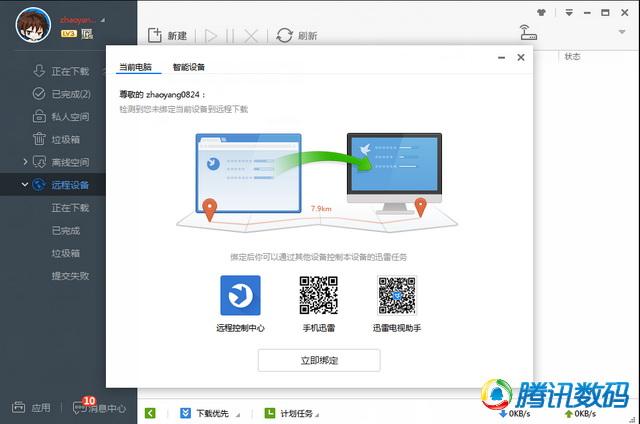Screen dimensions: 640x424
Task: Select the 当前电脑 tab
Action: click(x=136, y=67)
